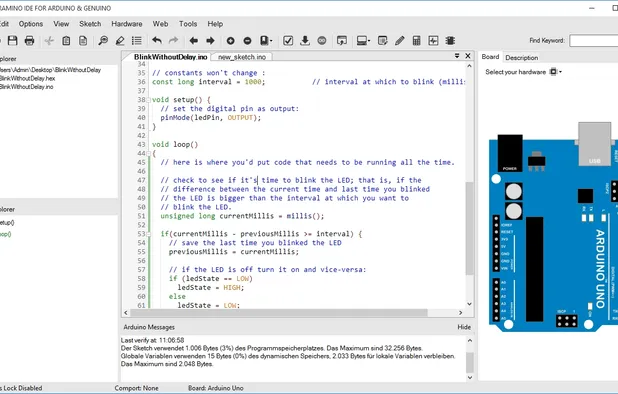The height and width of the screenshot is (394, 618).
Task: Click the pencil edit icon
Action: [x=400, y=41]
